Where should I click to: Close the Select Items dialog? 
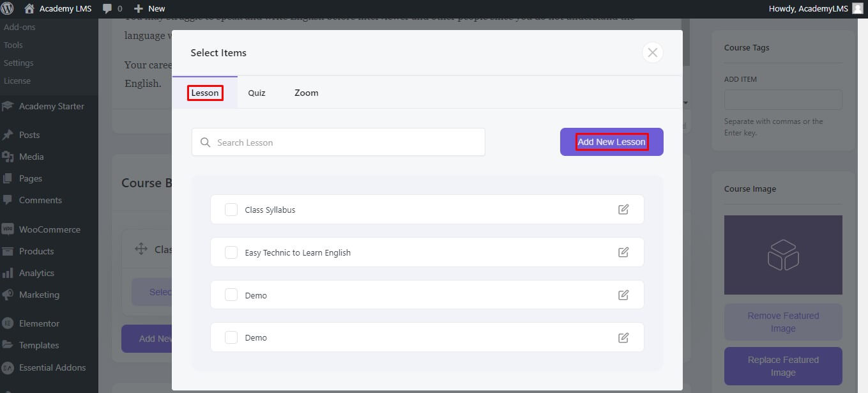point(652,52)
